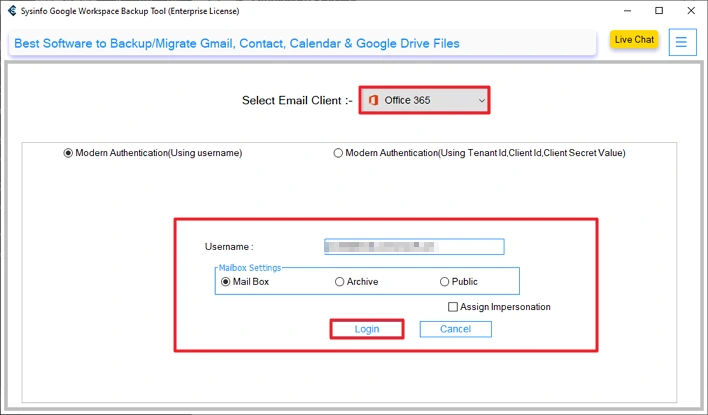Screen dimensions: 708x415
Task: Open the hamburger menu icon
Action: click(682, 42)
